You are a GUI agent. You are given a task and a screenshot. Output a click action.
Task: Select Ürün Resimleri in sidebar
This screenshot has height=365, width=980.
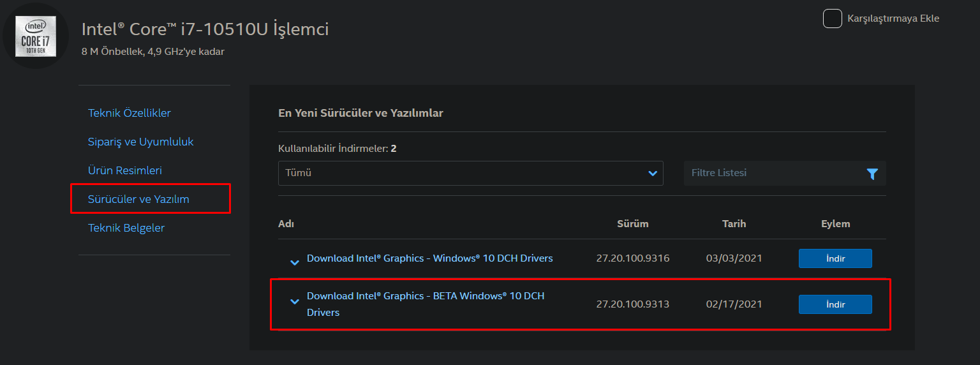125,170
